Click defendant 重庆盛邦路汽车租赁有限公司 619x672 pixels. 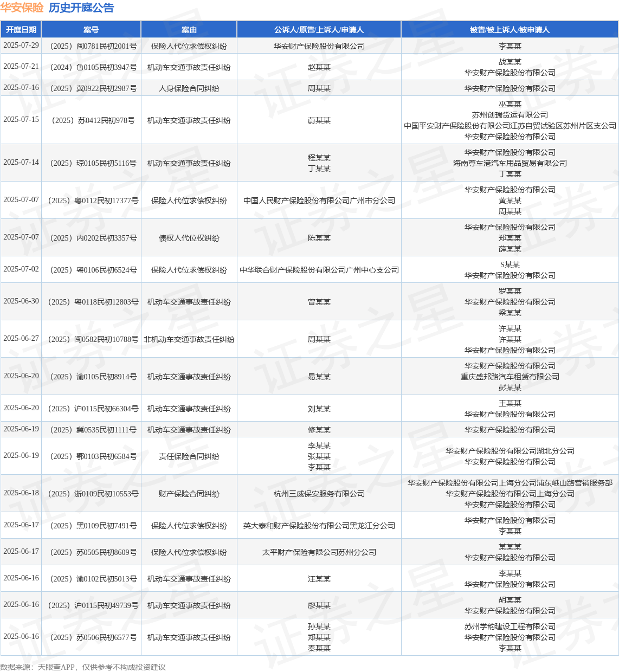(510, 377)
